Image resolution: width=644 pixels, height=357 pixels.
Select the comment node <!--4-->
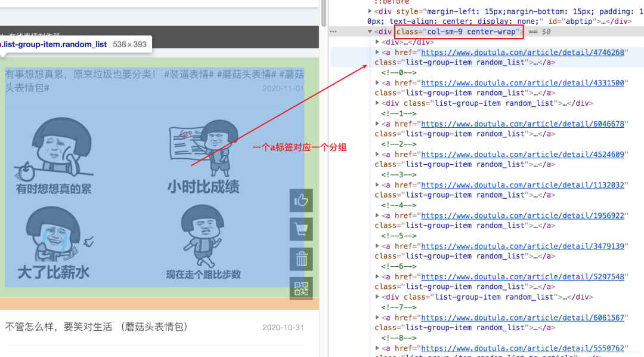(399, 205)
